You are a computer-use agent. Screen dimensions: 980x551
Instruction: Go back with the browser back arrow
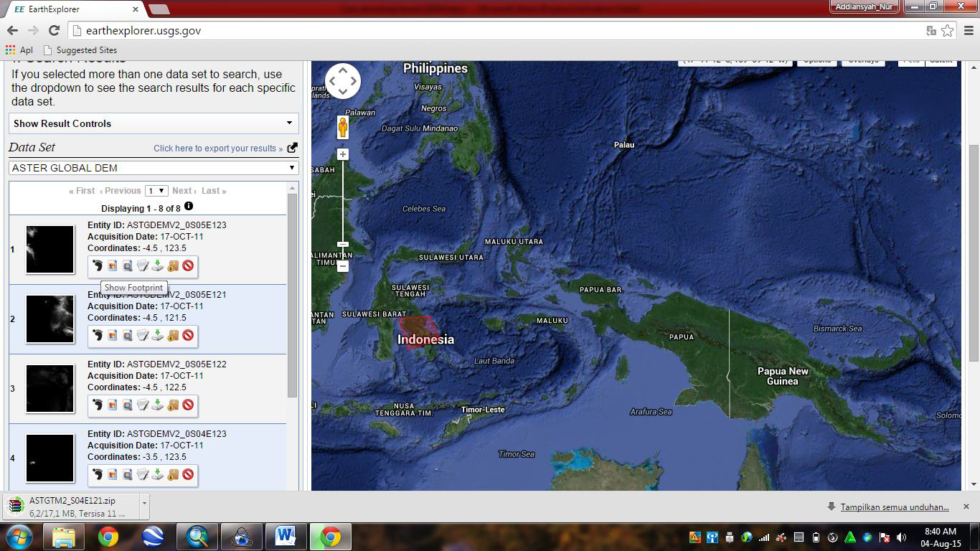tap(12, 30)
